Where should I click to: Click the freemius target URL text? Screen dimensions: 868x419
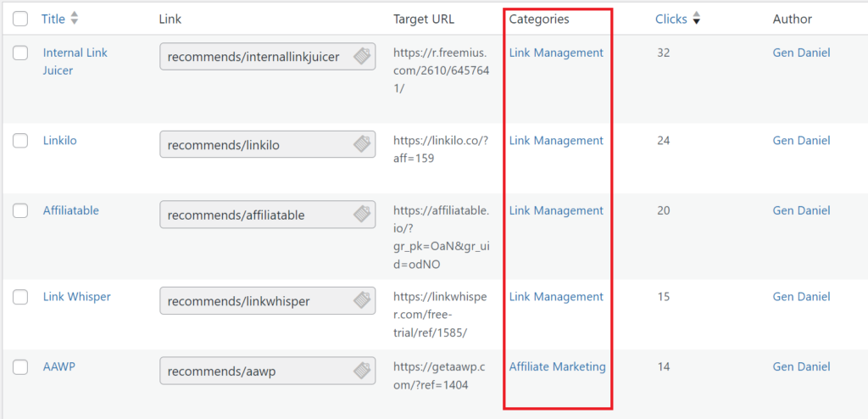(442, 70)
